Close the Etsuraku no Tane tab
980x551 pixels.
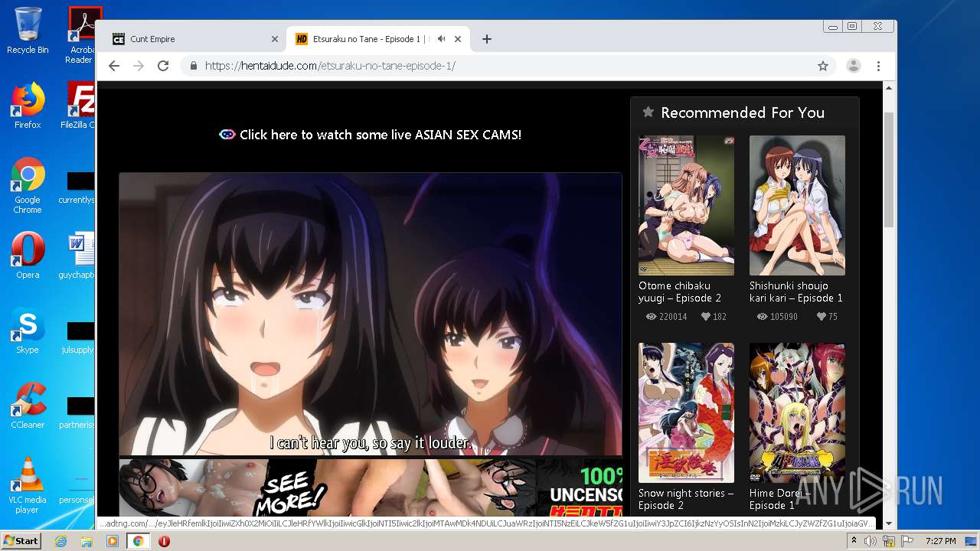(458, 39)
